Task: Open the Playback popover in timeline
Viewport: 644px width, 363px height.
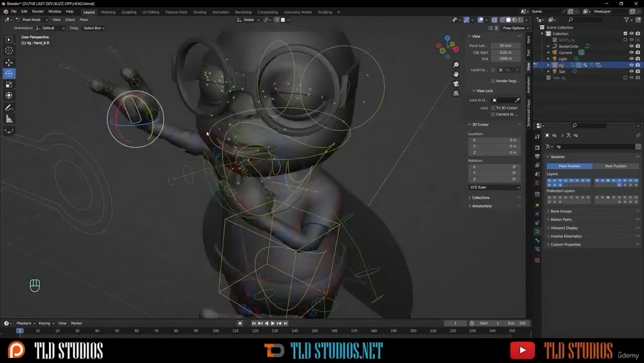Action: 26,323
